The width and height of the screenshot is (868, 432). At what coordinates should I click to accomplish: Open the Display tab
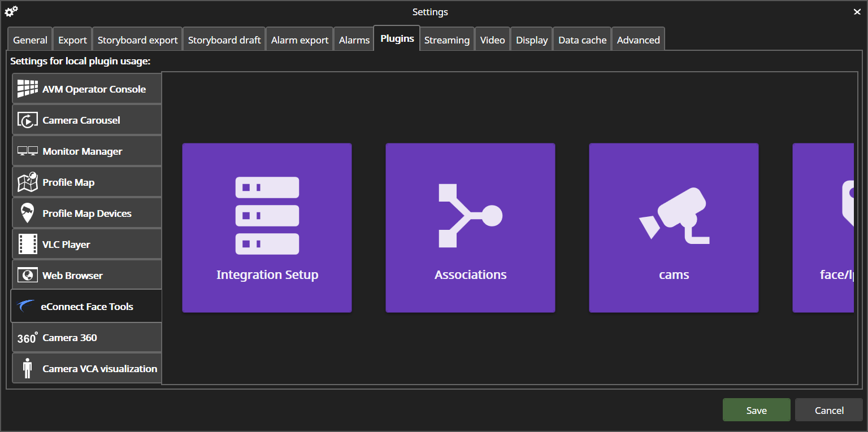click(532, 40)
